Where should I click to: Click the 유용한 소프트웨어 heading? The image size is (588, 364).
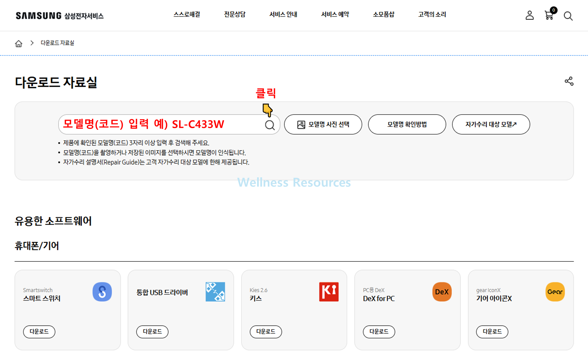[x=53, y=221]
